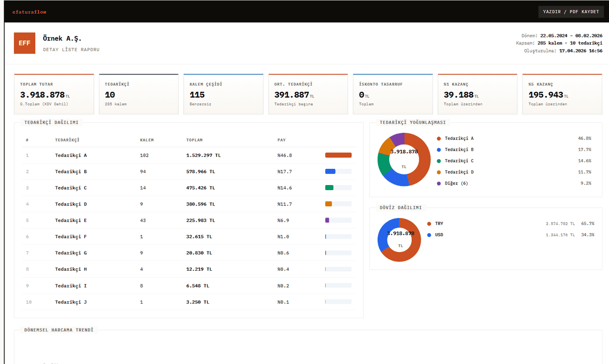Select the İSKONTO TASARRUF card

[393, 94]
